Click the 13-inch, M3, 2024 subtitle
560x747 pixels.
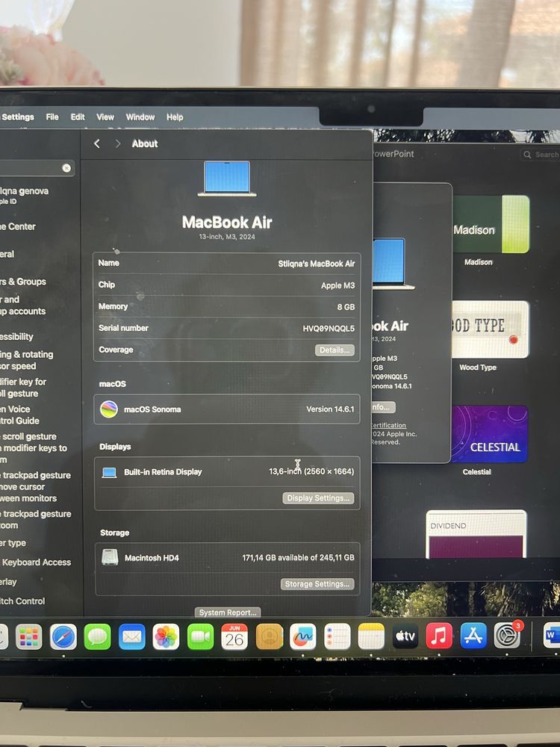[x=227, y=237]
